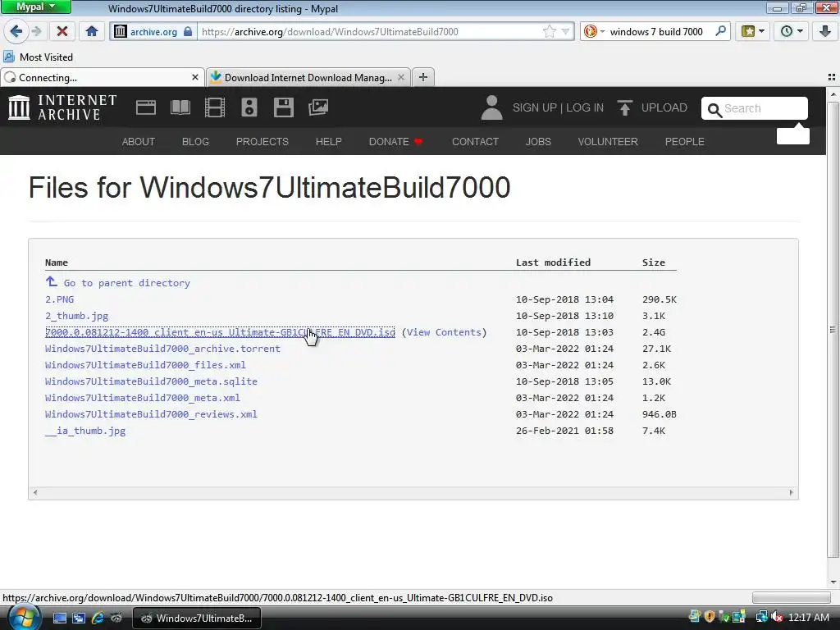Screen dimensions: 840x630
Task: Open the search engine selector dropdown
Action: point(593,32)
